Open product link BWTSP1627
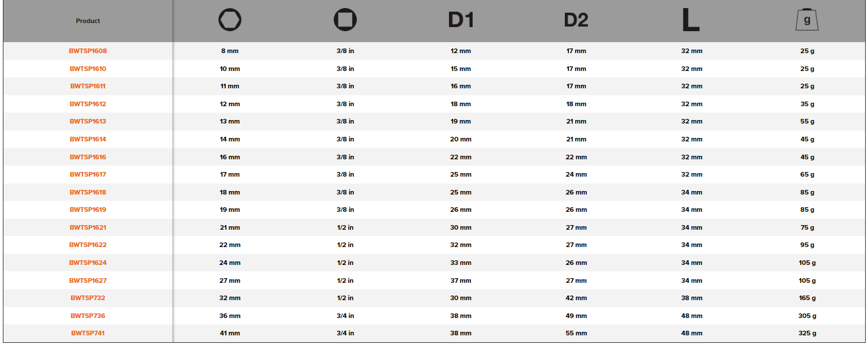 (88, 281)
